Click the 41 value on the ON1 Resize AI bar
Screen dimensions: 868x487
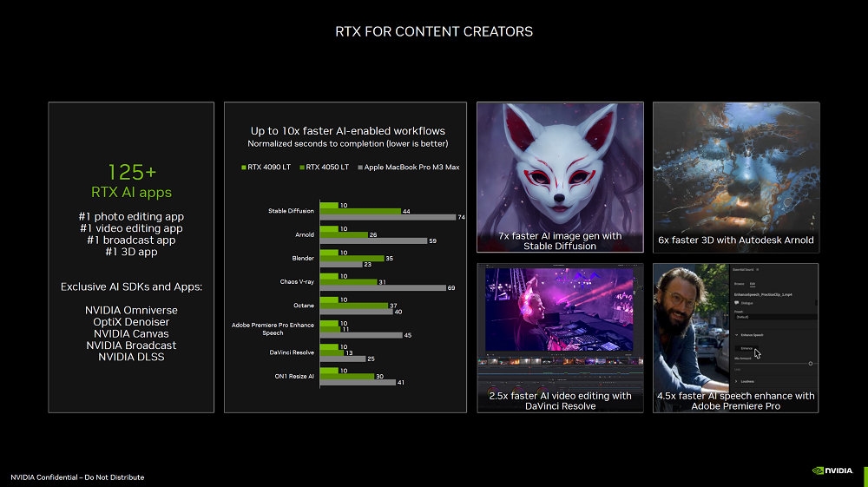pos(401,383)
